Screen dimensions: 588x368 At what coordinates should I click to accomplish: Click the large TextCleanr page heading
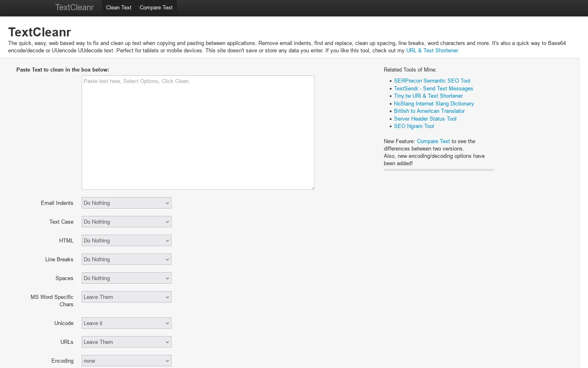[x=40, y=32]
